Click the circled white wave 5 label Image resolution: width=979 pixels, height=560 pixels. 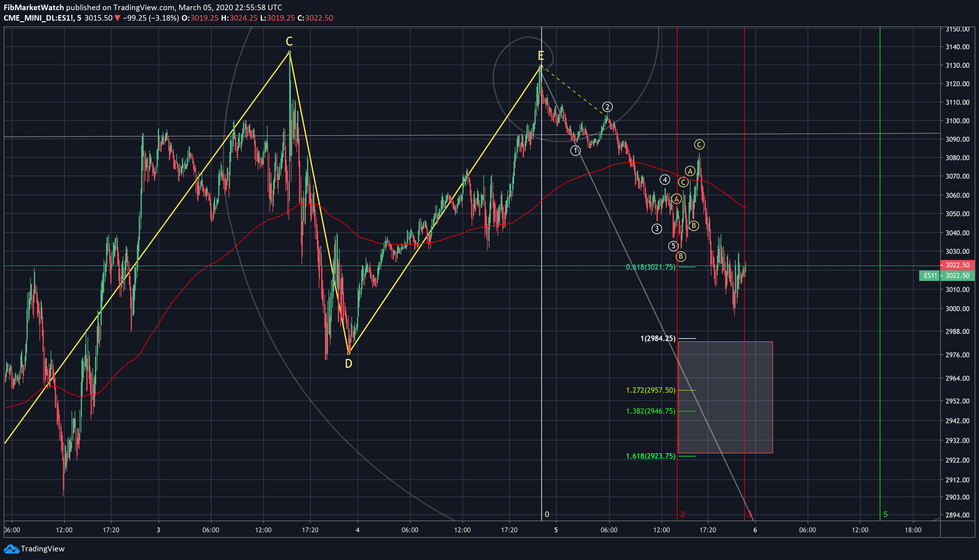[673, 246]
